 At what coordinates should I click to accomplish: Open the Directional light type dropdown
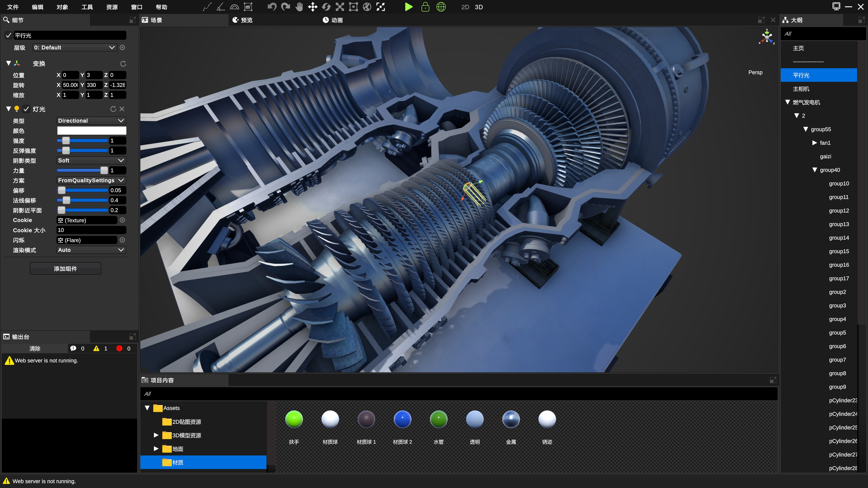coord(91,121)
